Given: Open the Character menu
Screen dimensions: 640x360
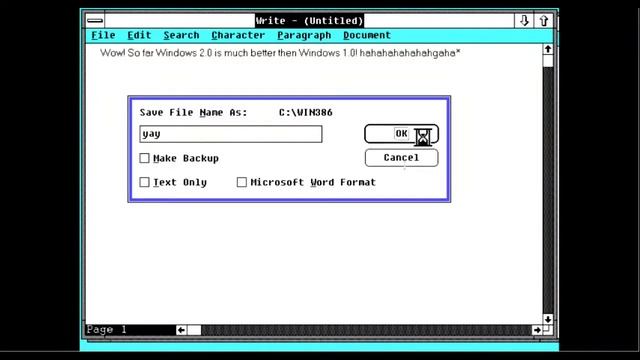Looking at the screenshot, I should (238, 35).
